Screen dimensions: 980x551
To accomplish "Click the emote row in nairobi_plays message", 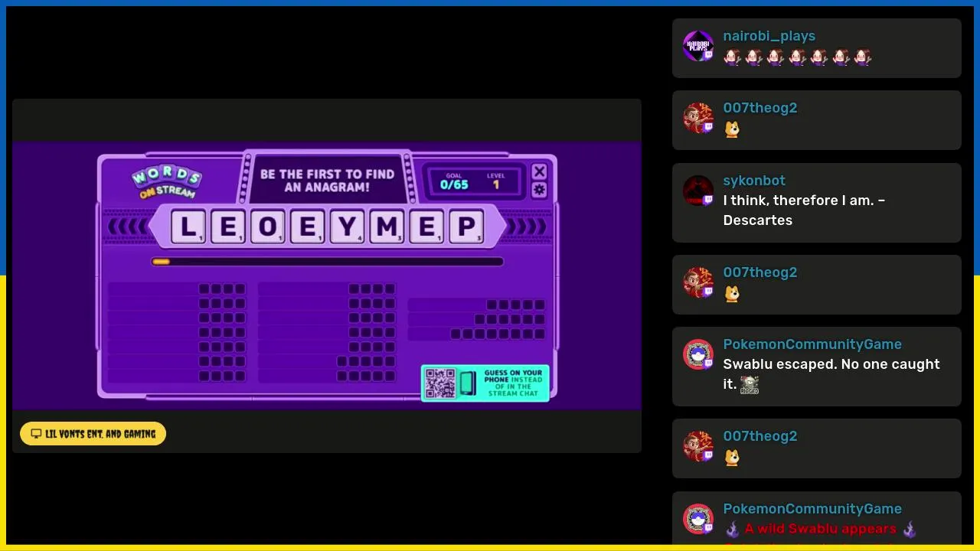I will click(x=797, y=57).
